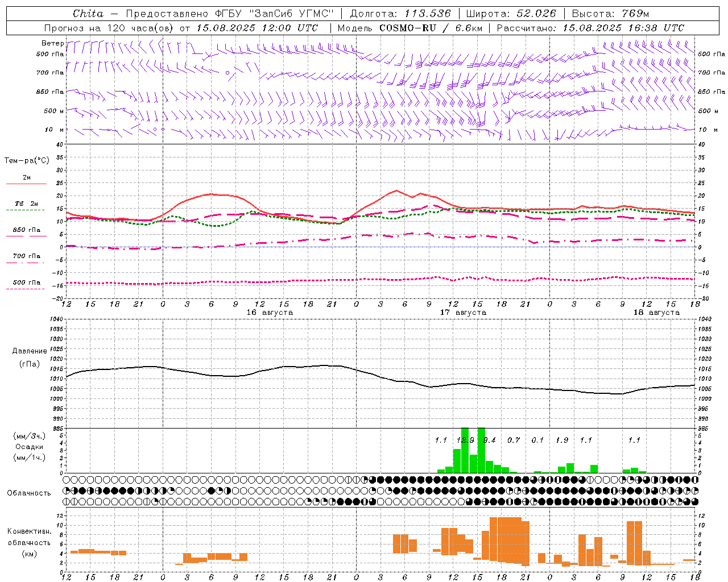Click the precipitation value "0.1"
This screenshot has height=582, width=728.
point(537,440)
